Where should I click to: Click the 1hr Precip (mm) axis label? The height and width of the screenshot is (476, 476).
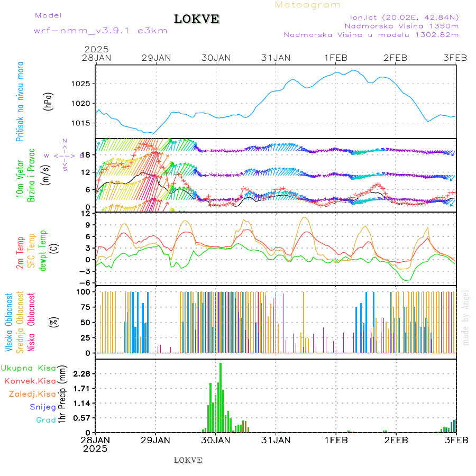pos(62,396)
